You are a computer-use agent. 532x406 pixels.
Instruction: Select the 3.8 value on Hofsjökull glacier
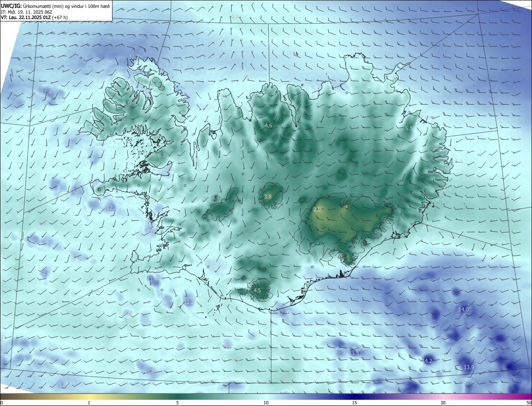point(268,197)
